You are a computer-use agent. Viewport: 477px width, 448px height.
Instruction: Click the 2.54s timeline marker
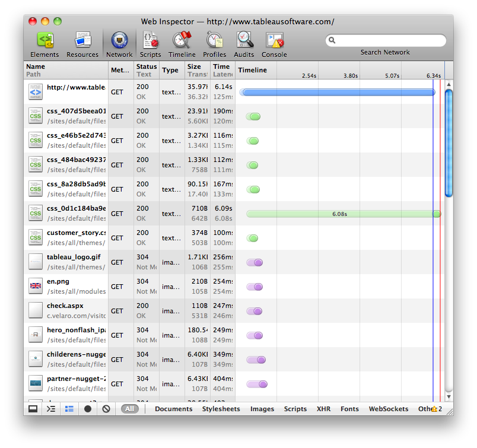pyautogui.click(x=309, y=75)
